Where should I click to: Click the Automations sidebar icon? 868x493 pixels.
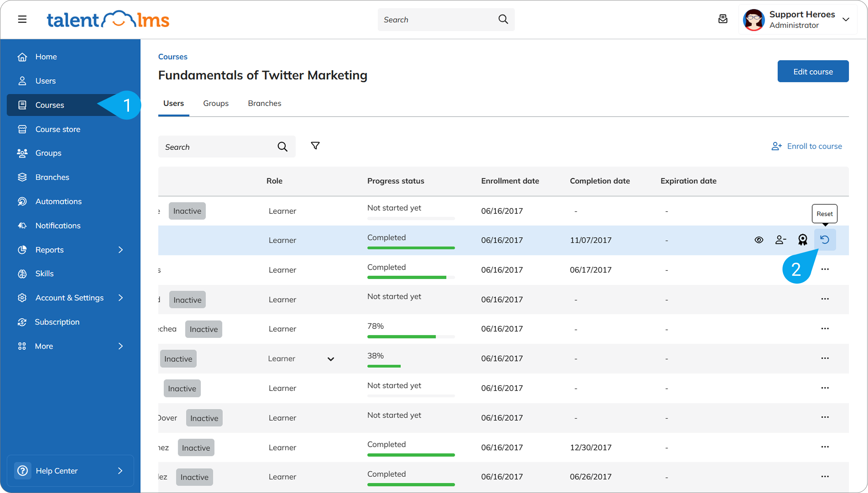(22, 201)
